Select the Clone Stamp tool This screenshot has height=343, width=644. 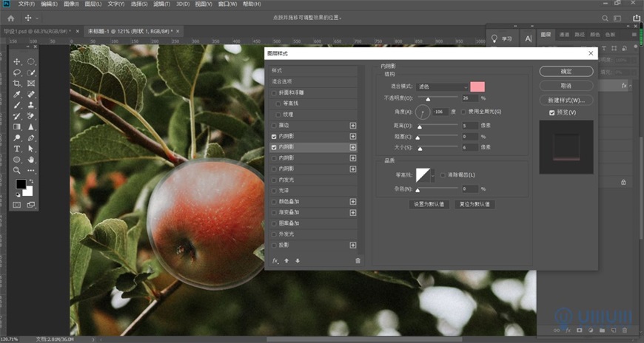tap(31, 105)
